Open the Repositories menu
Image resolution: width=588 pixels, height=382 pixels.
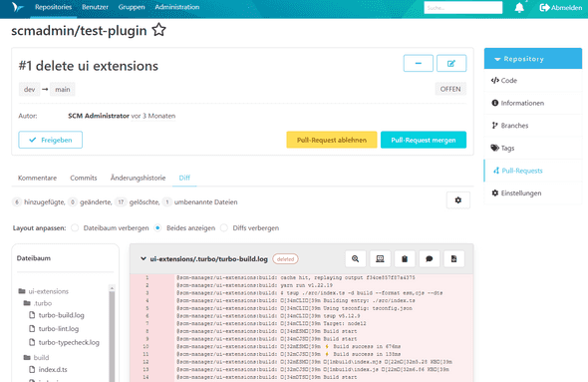(x=53, y=7)
